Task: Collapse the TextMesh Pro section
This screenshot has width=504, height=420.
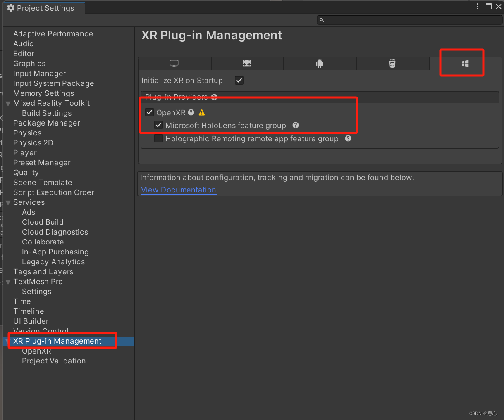Action: tap(7, 282)
